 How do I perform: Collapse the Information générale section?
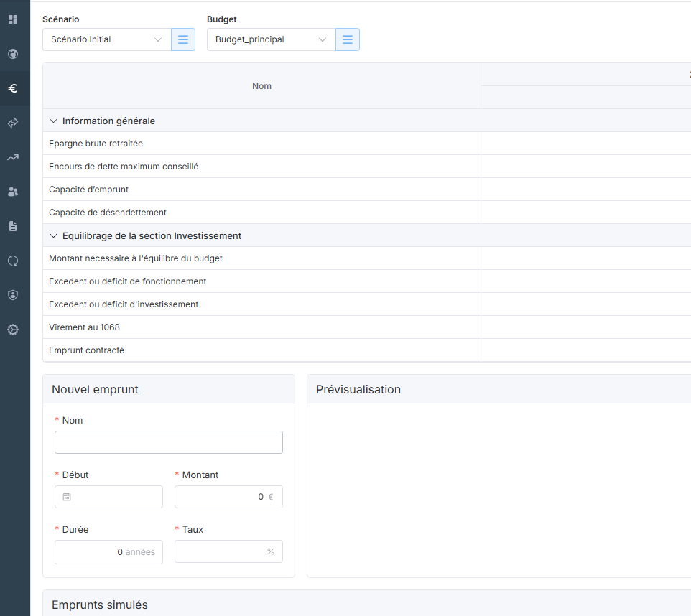click(x=54, y=121)
